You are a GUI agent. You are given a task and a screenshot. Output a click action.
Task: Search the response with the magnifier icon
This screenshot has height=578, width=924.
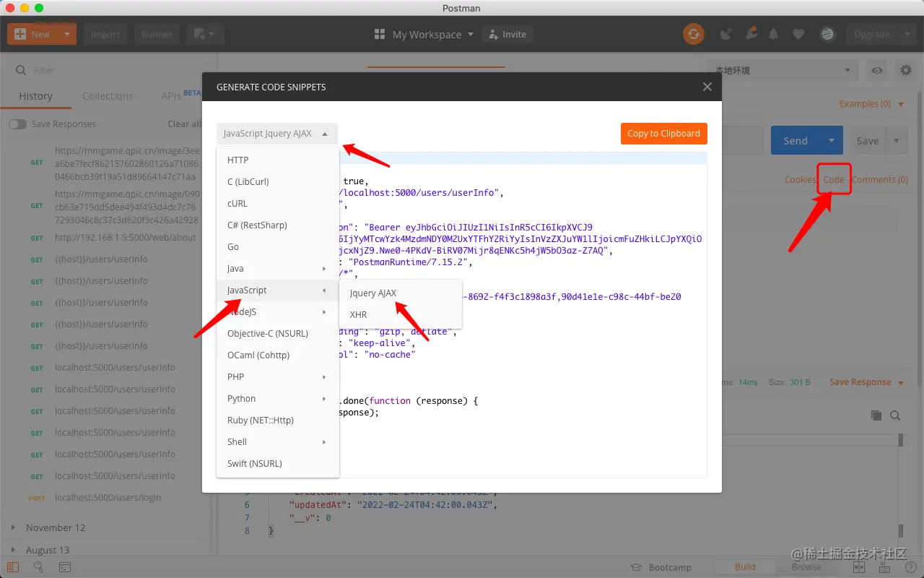pyautogui.click(x=895, y=415)
